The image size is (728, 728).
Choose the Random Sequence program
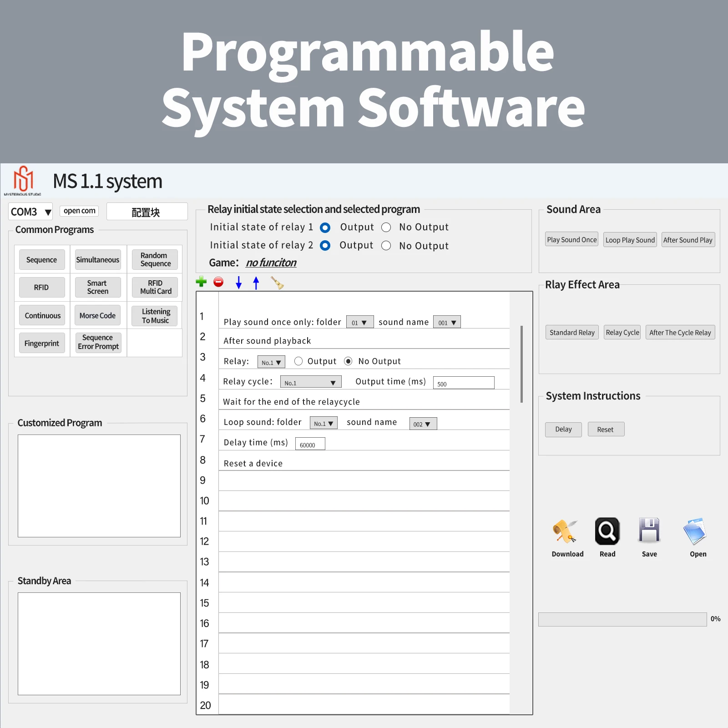pyautogui.click(x=155, y=259)
